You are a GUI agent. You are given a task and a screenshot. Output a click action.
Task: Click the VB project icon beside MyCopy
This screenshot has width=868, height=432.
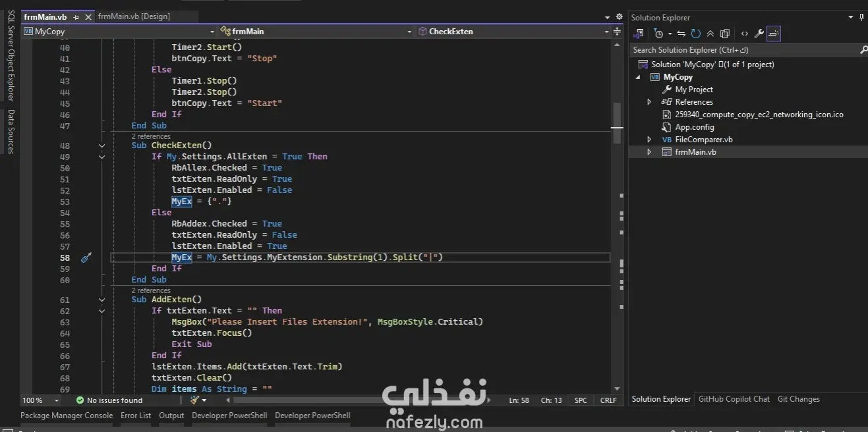coord(654,77)
